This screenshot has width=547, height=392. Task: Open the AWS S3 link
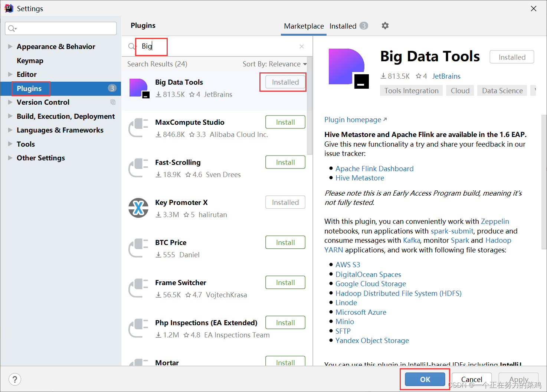348,265
